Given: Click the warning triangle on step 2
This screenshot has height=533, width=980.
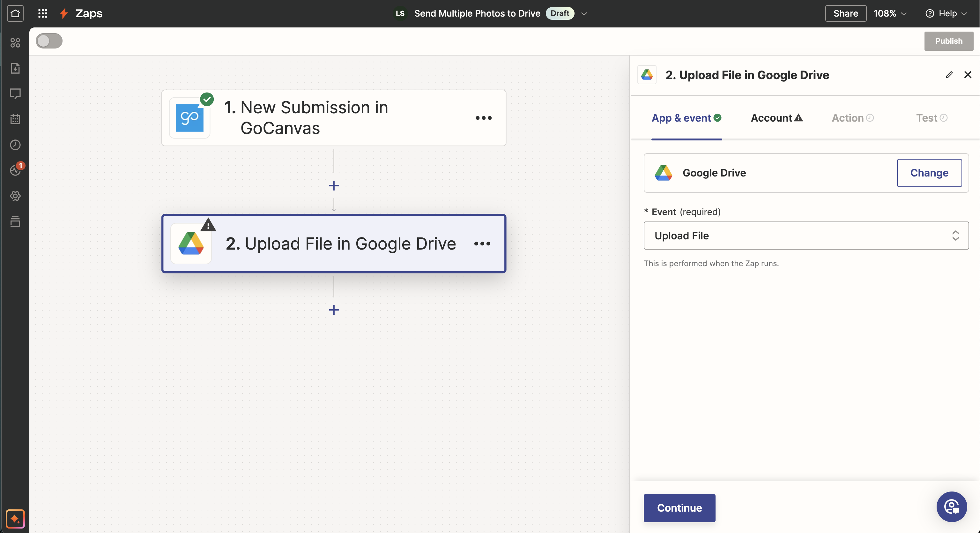Looking at the screenshot, I should click(208, 225).
